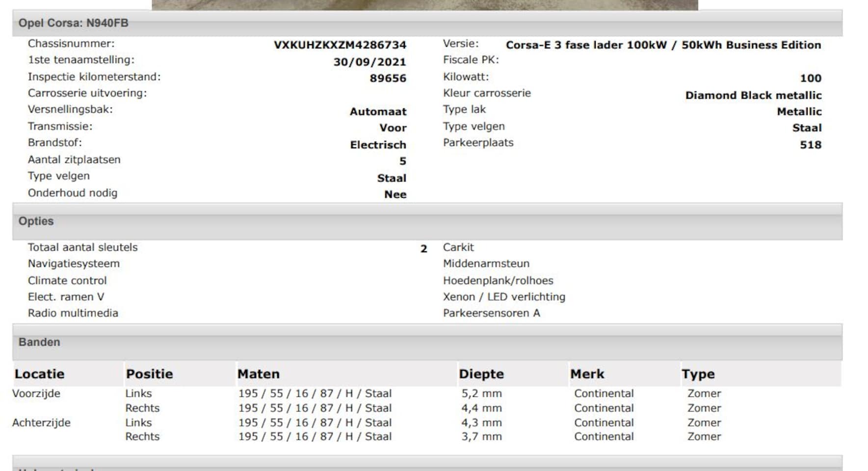Click the Corsa-E Business Edition version text
Image resolution: width=868 pixels, height=471 pixels.
click(x=663, y=45)
